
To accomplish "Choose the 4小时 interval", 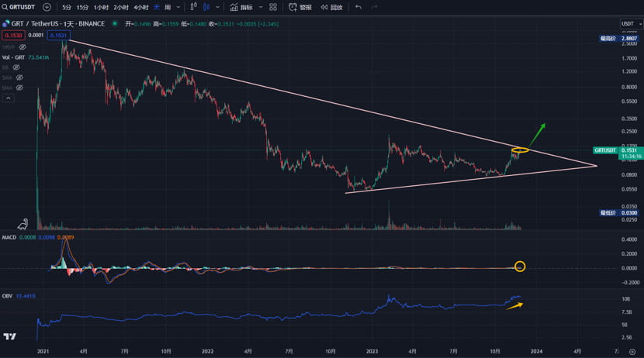I will pyautogui.click(x=141, y=8).
